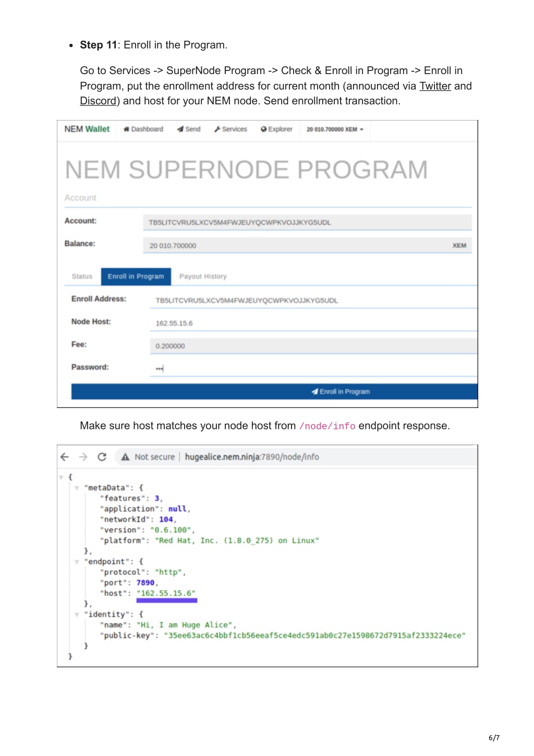
Task: Click the browser back arrow icon
Action: [x=65, y=457]
